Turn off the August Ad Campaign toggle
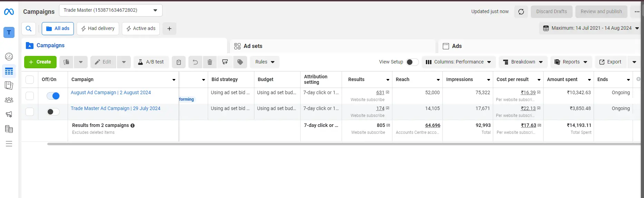This screenshot has height=198, width=644. point(53,96)
